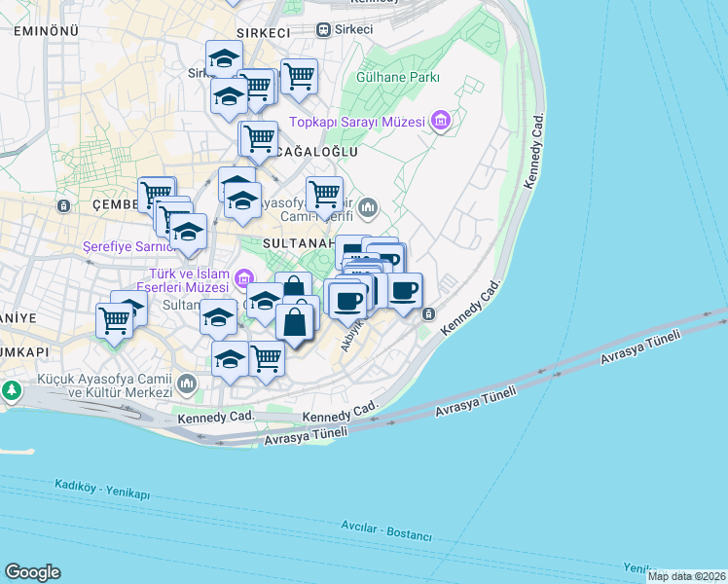
Task: Select the front shopping bag marker
Action: (295, 321)
